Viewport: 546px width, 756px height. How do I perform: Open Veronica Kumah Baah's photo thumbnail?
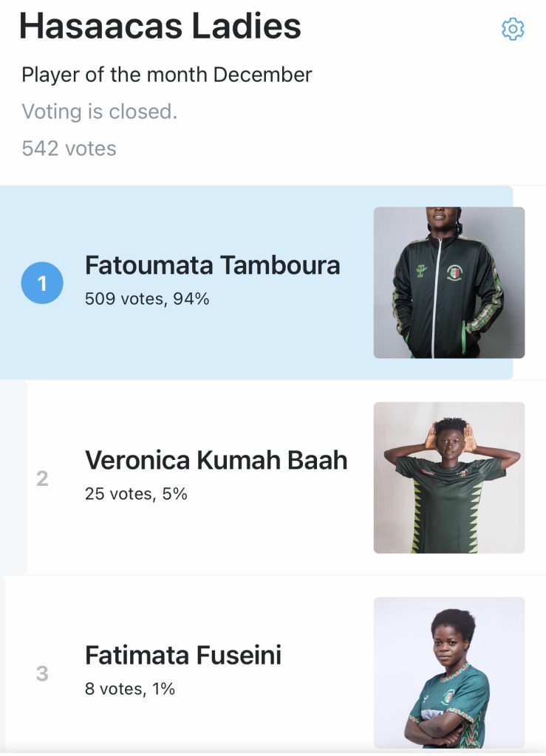[x=449, y=478]
